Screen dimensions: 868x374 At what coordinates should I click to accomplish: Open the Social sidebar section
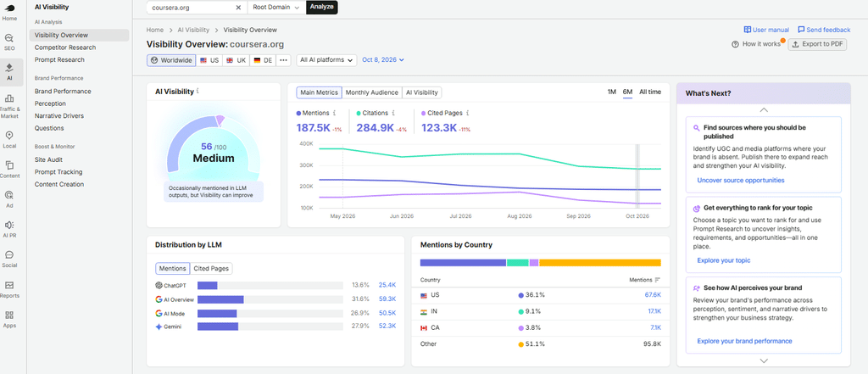(9, 260)
